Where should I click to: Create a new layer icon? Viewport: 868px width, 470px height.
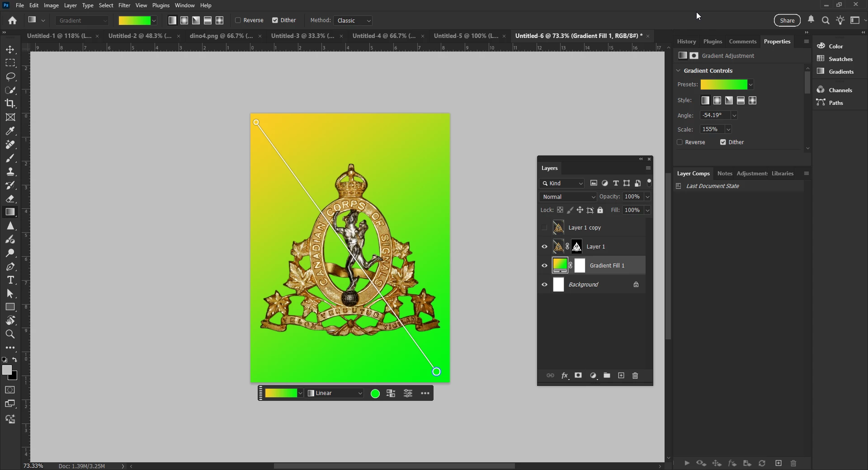pos(621,376)
